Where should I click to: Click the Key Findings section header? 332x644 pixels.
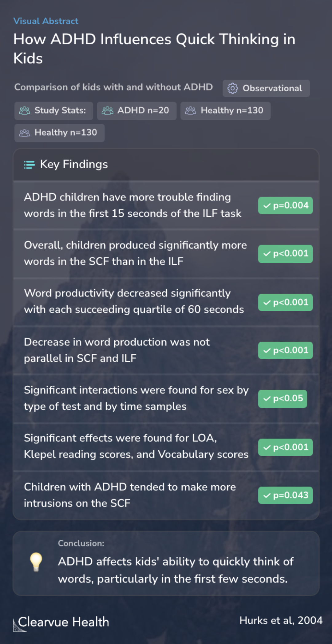(166, 165)
